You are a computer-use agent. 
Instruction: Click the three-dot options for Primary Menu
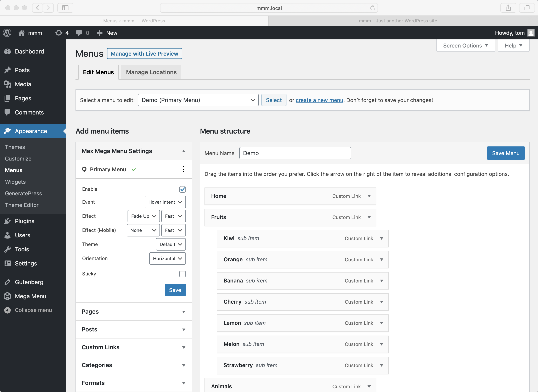click(x=183, y=169)
